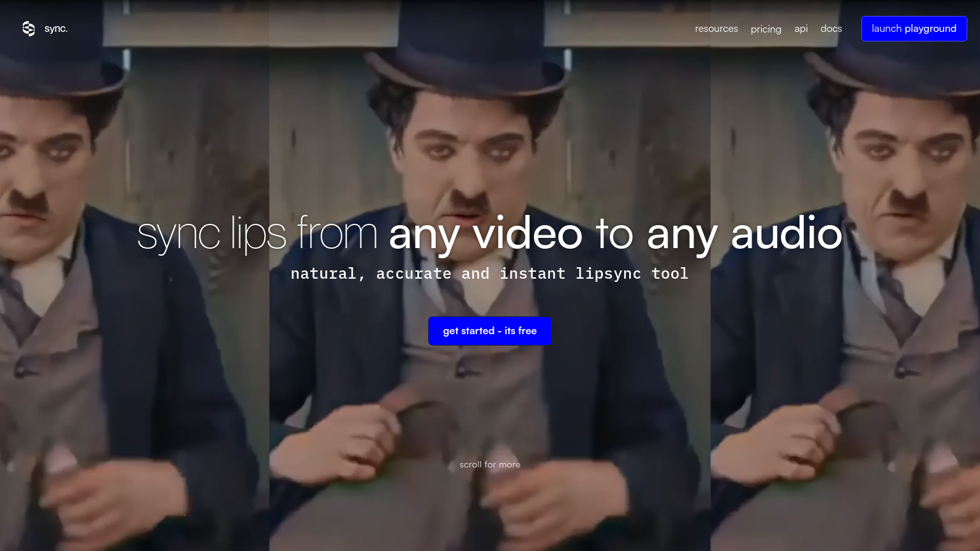Open the api documentation link
The width and height of the screenshot is (980, 551).
point(801,29)
